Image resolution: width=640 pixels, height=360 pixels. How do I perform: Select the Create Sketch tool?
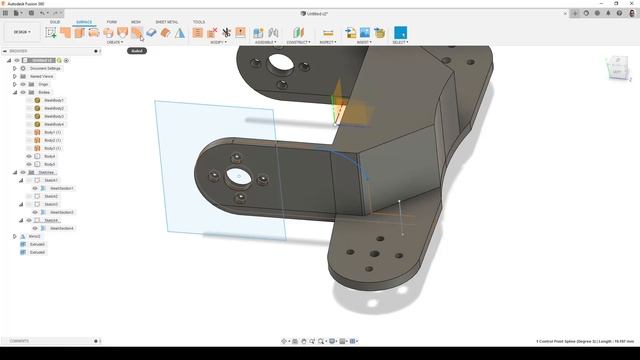pyautogui.click(x=51, y=33)
